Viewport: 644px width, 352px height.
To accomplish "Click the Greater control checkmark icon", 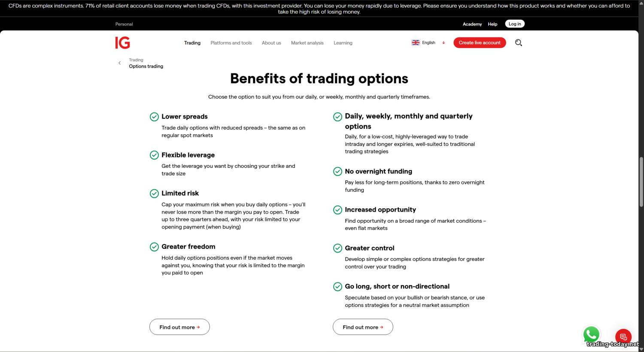I will 337,248.
